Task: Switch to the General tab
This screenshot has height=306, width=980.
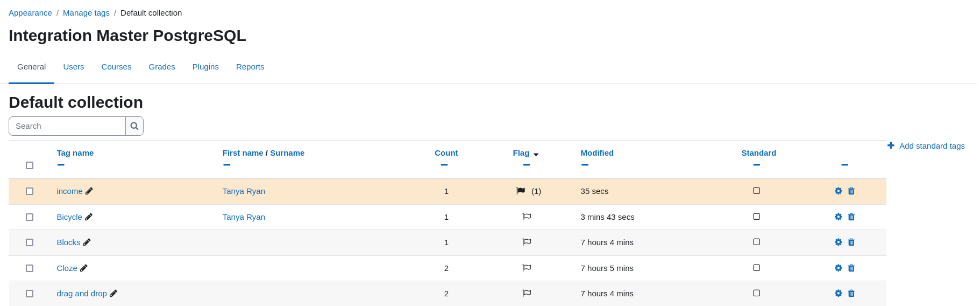Action: 31,67
